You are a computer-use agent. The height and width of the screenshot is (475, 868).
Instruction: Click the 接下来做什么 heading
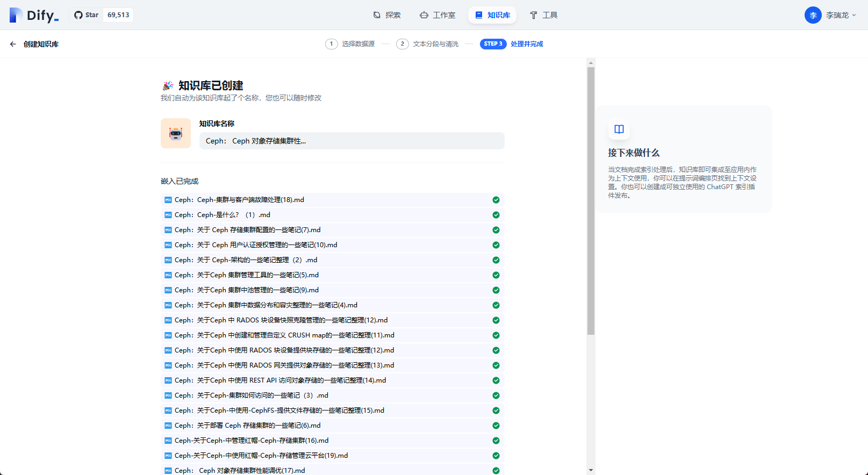(634, 153)
